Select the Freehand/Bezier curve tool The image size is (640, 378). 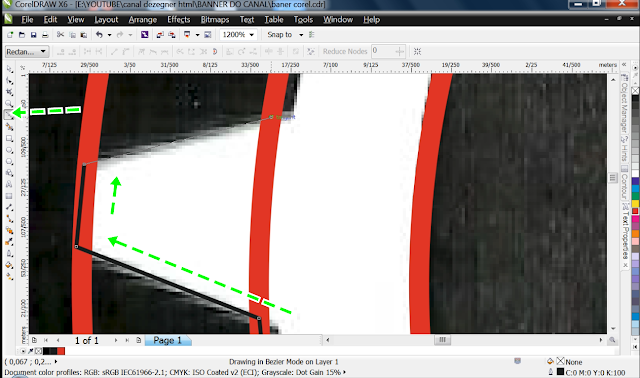coord(9,115)
